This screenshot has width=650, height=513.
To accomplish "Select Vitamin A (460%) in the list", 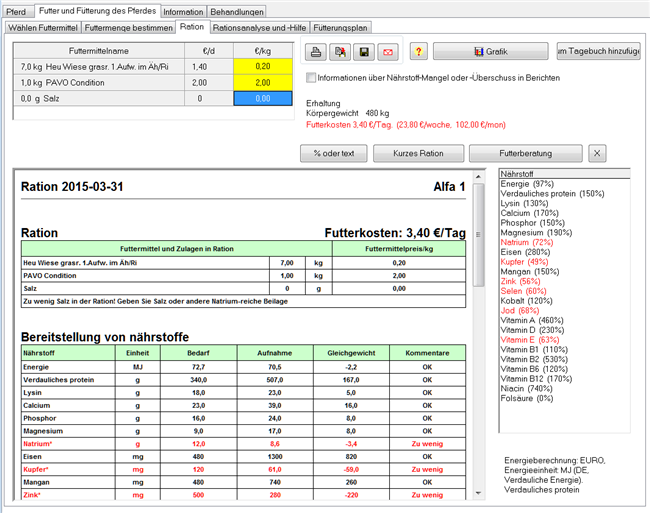I will (x=532, y=320).
